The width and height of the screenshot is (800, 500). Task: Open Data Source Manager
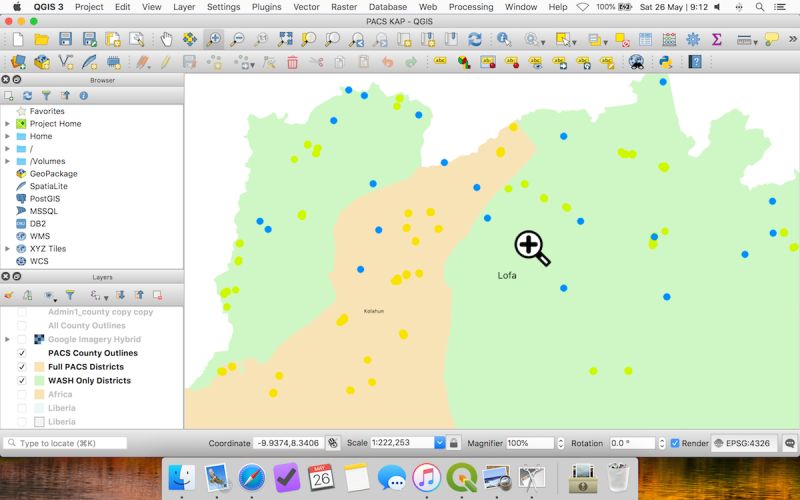tap(18, 62)
